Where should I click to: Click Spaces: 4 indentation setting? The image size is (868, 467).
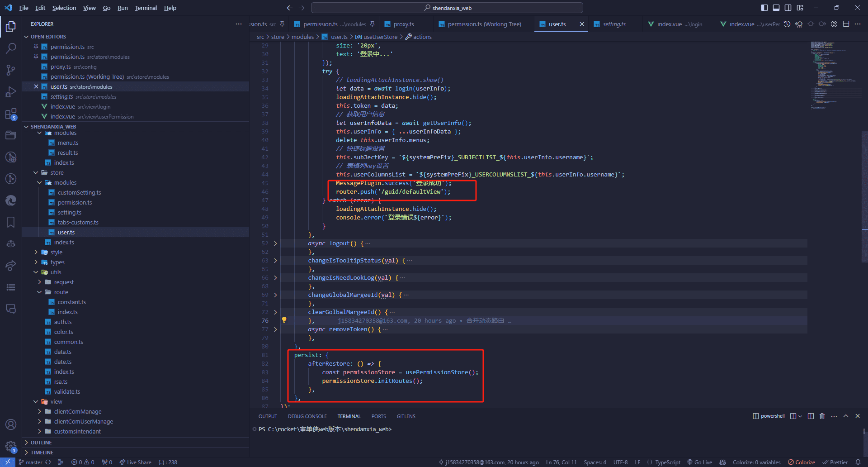click(595, 462)
